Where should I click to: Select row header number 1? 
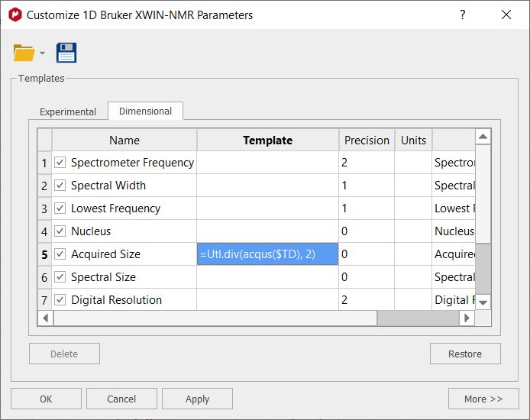point(44,163)
